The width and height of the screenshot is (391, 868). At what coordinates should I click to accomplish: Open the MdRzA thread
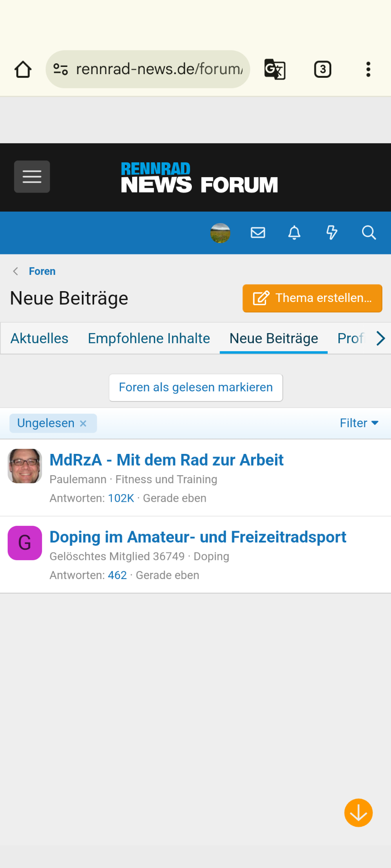pyautogui.click(x=167, y=460)
